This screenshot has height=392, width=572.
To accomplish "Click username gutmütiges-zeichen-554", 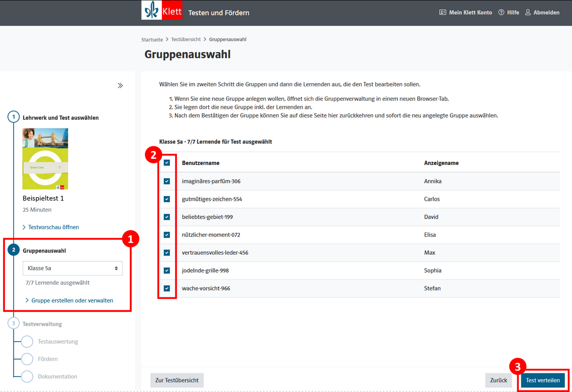I will tap(212, 199).
